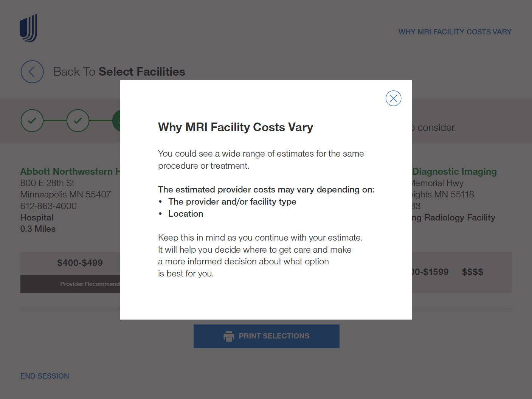Click the UnitedHealthcare logo
This screenshot has height=399, width=532.
point(28,28)
